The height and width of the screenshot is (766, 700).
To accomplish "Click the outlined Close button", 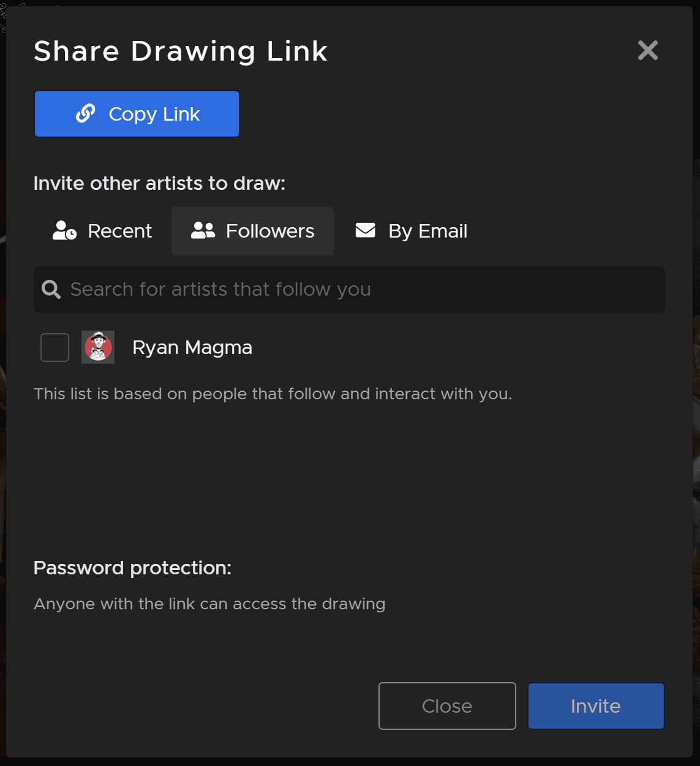I will 447,706.
